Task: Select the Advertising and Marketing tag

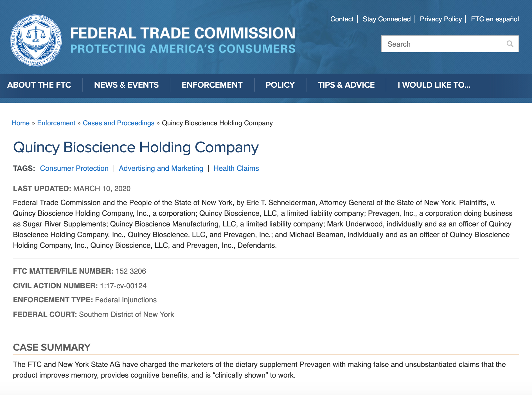Action: [x=161, y=168]
